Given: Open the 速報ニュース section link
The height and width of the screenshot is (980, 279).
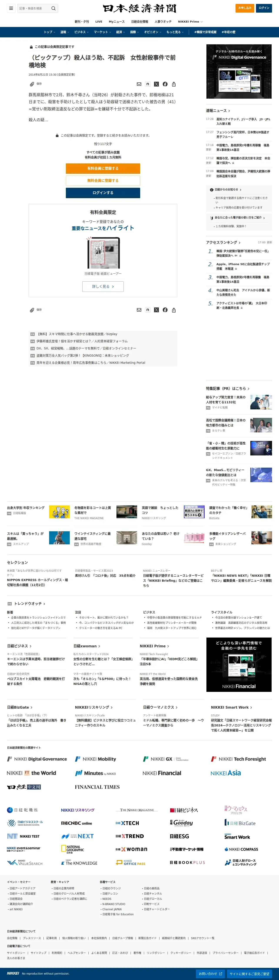Looking at the screenshot, I should pyautogui.click(x=218, y=111).
